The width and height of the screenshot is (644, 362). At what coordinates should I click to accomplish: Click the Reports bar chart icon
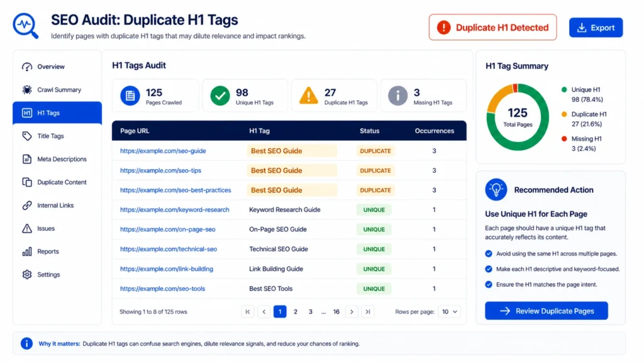click(27, 251)
